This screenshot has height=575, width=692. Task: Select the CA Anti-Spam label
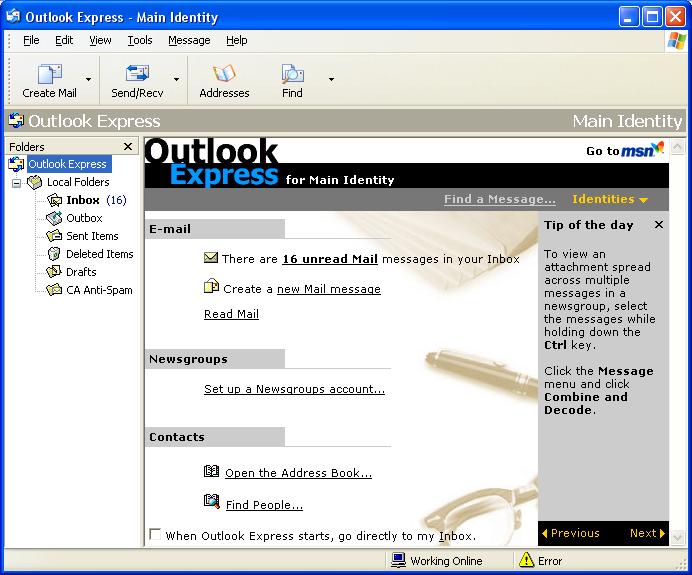coord(99,290)
